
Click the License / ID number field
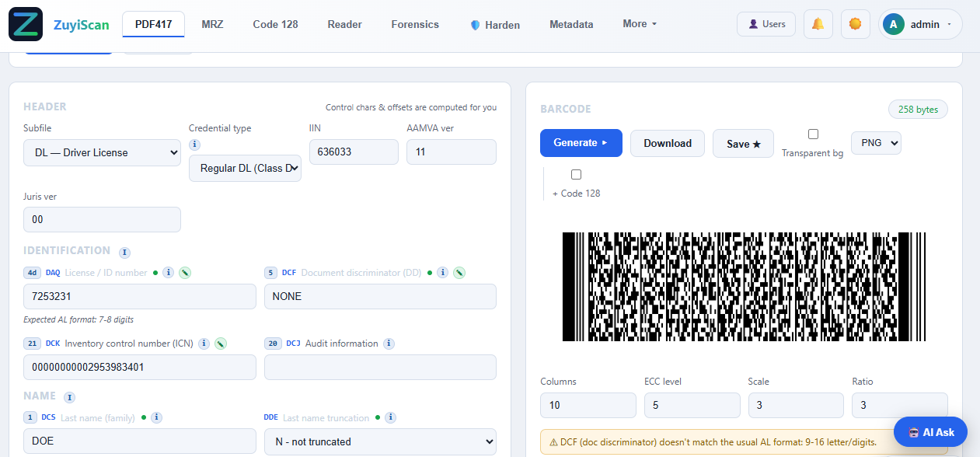click(140, 296)
